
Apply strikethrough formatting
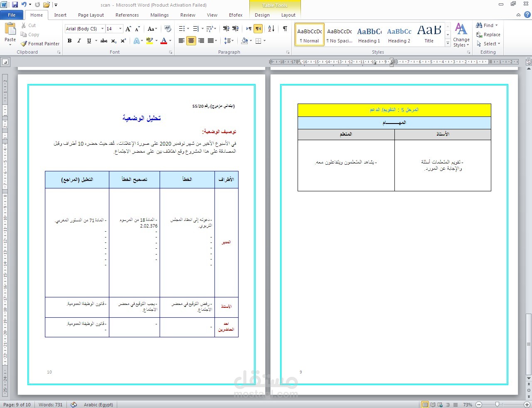pos(104,41)
